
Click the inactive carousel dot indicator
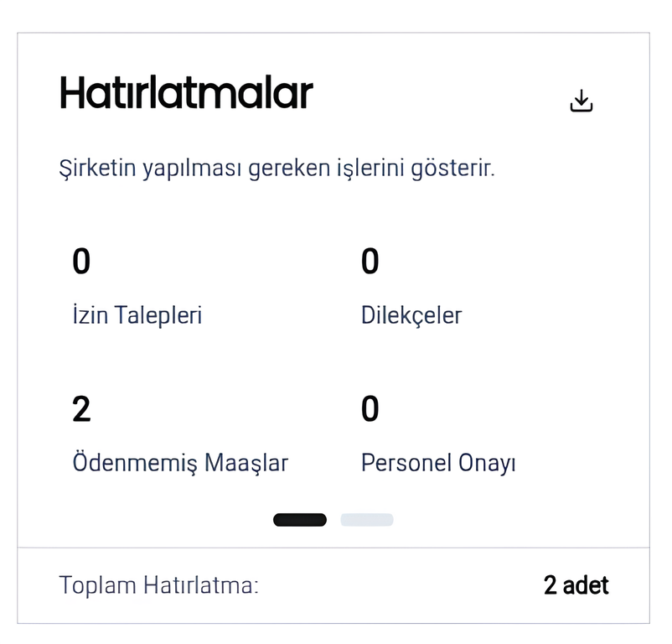click(366, 520)
